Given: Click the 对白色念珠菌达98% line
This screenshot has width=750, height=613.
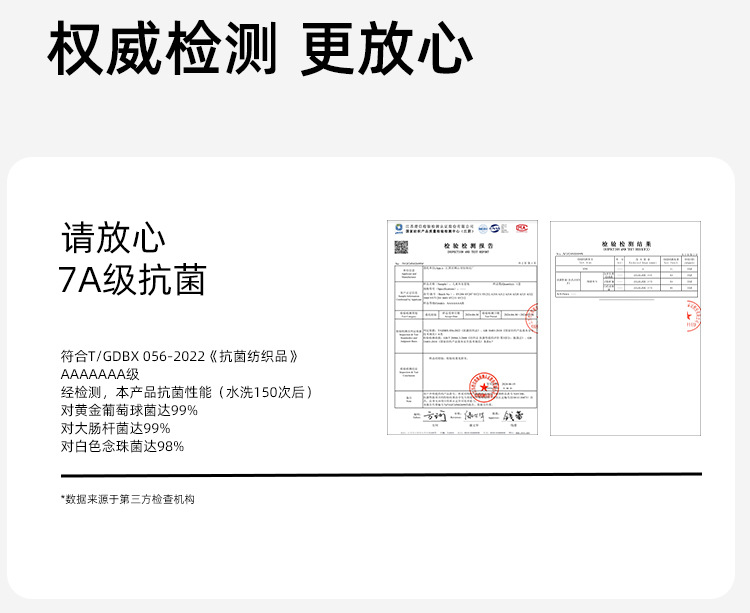Looking at the screenshot, I should pos(122,447).
